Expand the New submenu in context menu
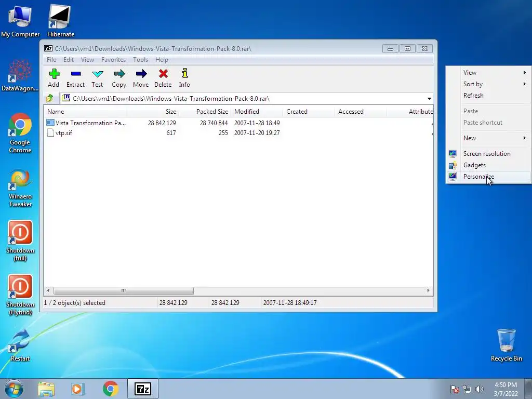 click(x=488, y=138)
